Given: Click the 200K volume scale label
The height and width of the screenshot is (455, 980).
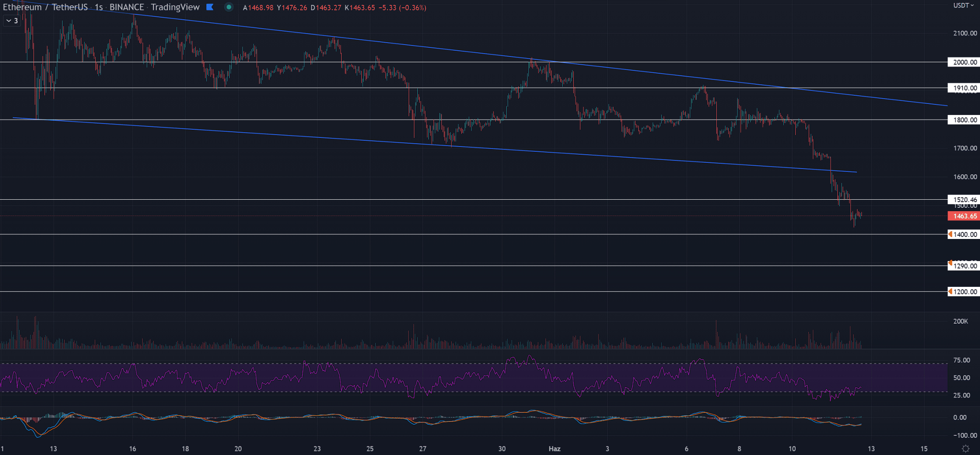Looking at the screenshot, I should 960,321.
